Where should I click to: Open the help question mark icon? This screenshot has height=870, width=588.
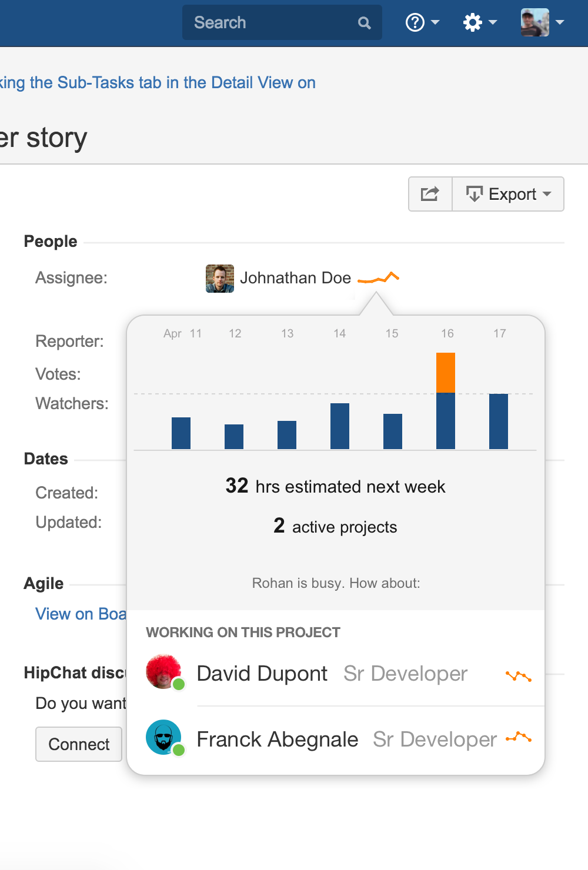point(415,22)
